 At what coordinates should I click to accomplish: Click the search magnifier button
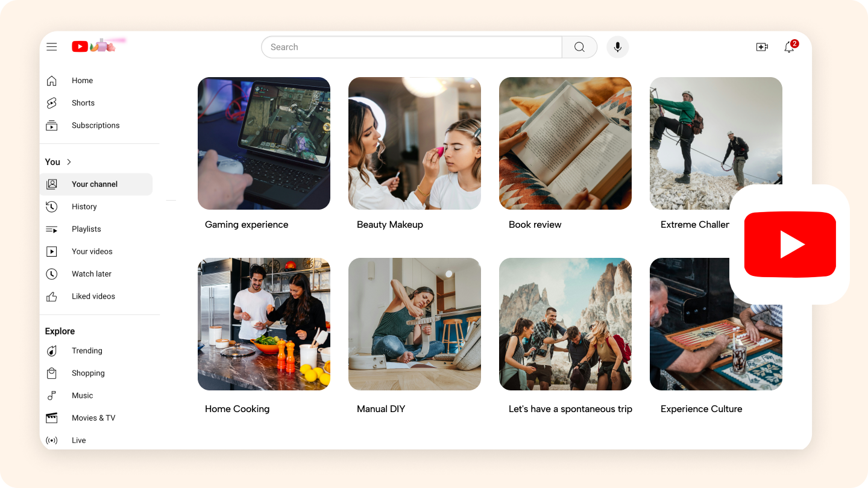(579, 47)
